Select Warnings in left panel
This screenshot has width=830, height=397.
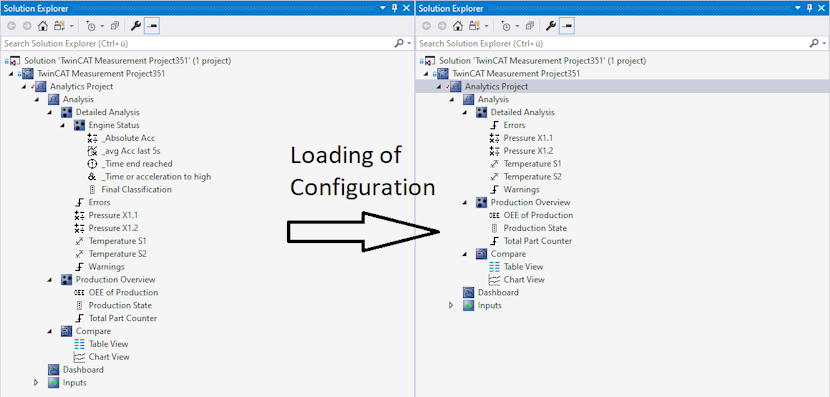click(106, 267)
